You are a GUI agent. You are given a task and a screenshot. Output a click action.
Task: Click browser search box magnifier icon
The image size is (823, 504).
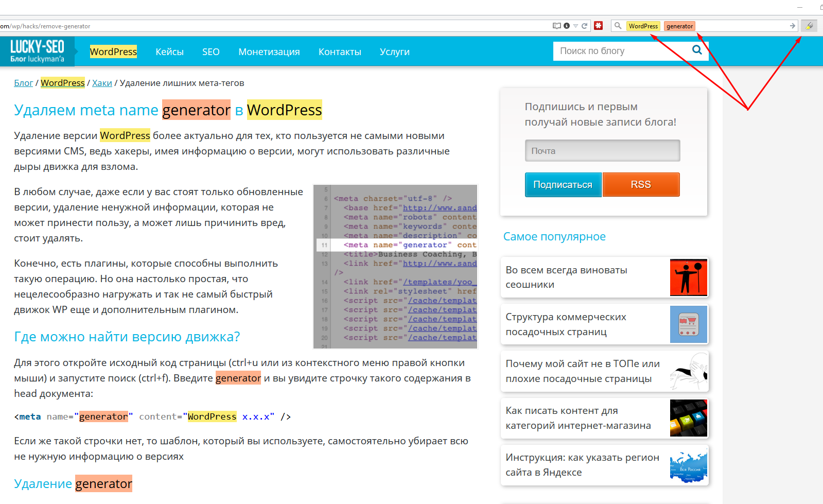tap(618, 26)
